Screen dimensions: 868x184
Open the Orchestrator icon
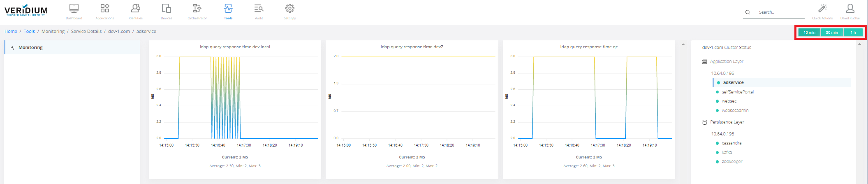(197, 9)
